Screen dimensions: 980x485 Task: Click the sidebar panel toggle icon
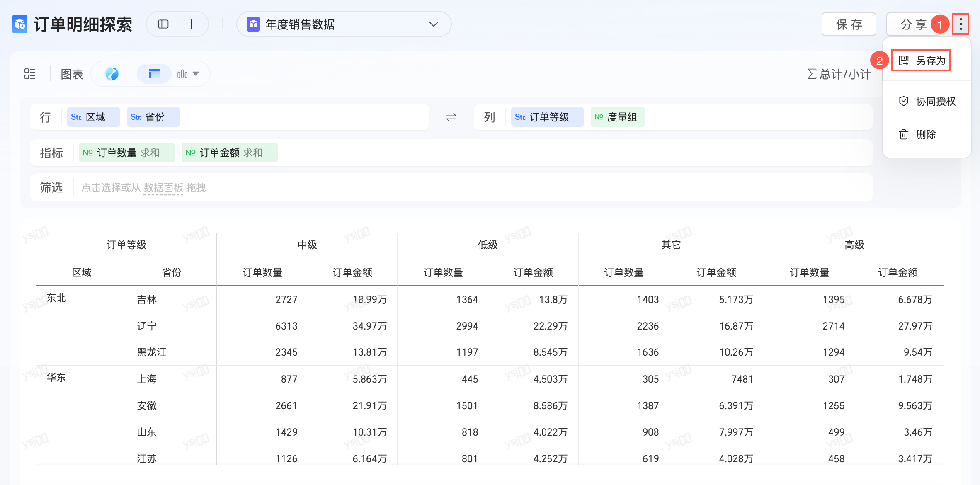point(163,24)
